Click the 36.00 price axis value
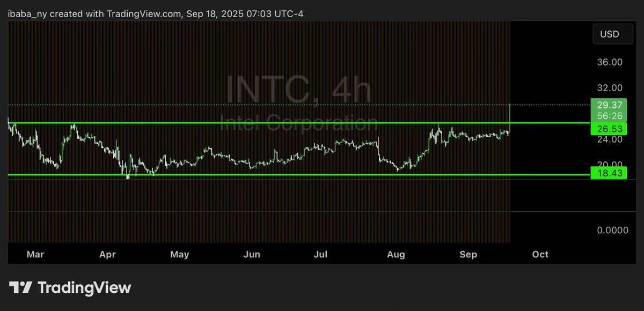 [610, 62]
